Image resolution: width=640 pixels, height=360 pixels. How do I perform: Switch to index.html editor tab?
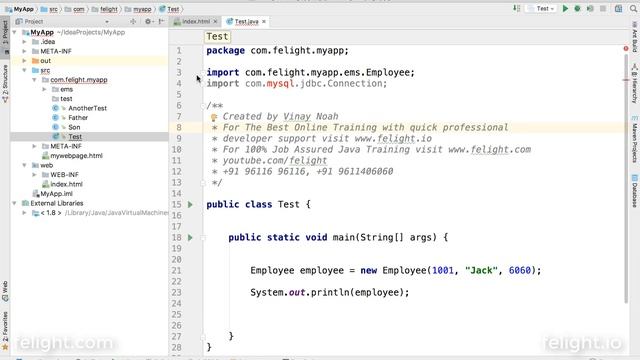pyautogui.click(x=196, y=21)
